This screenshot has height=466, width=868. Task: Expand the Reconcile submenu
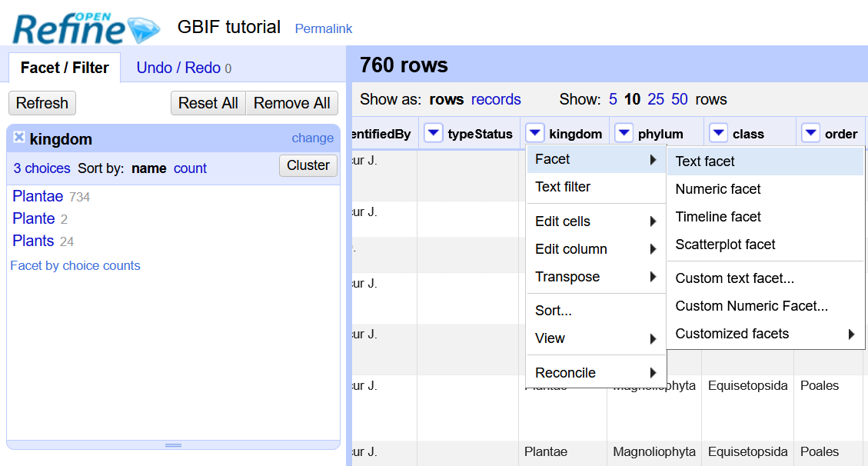coord(596,373)
